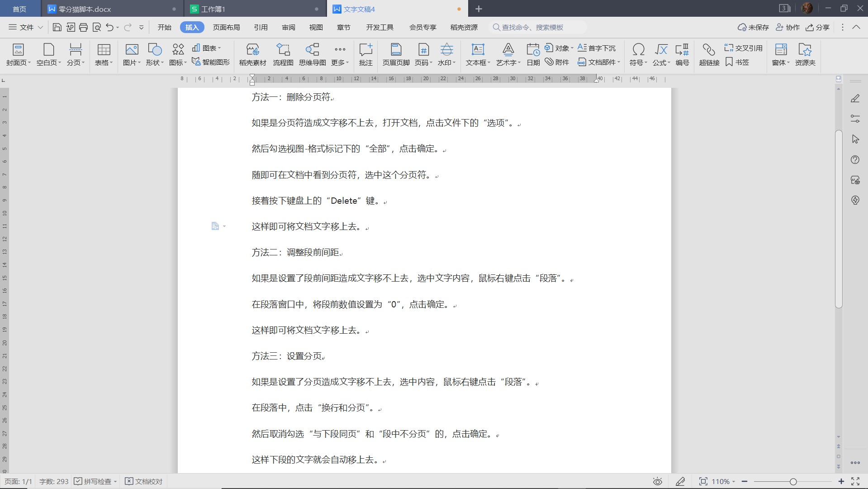Add a bookmark with 书签
Image resolution: width=868 pixels, height=489 pixels.
[737, 62]
